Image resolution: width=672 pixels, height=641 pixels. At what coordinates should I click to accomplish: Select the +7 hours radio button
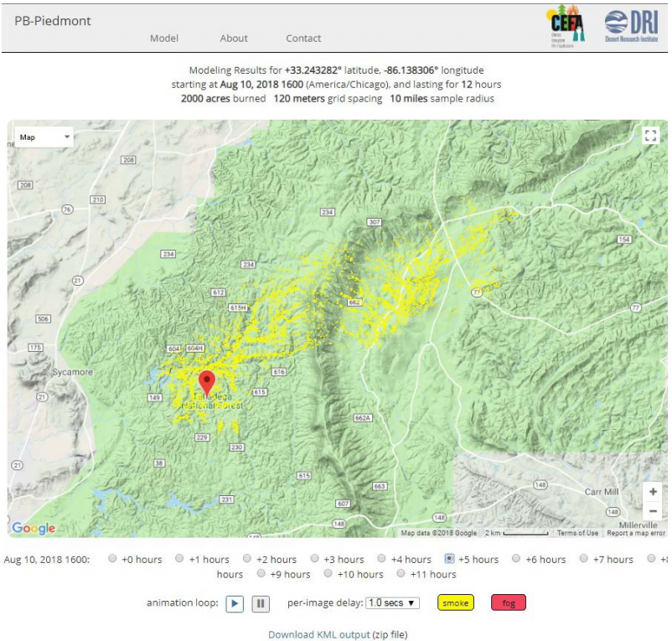[x=584, y=558]
